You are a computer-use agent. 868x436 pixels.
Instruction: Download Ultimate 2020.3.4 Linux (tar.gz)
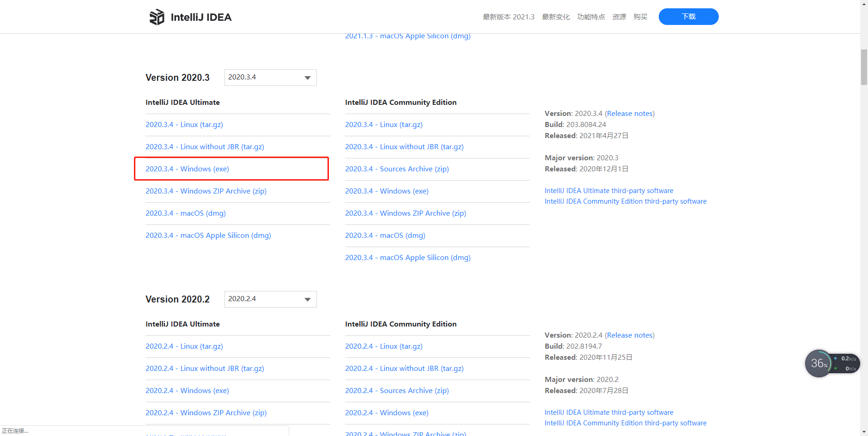click(x=184, y=125)
